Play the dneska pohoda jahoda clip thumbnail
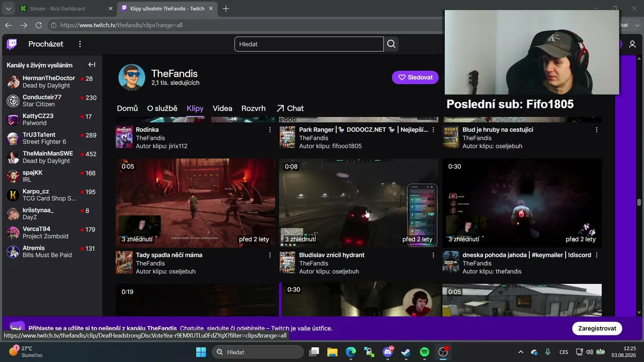 (522, 203)
